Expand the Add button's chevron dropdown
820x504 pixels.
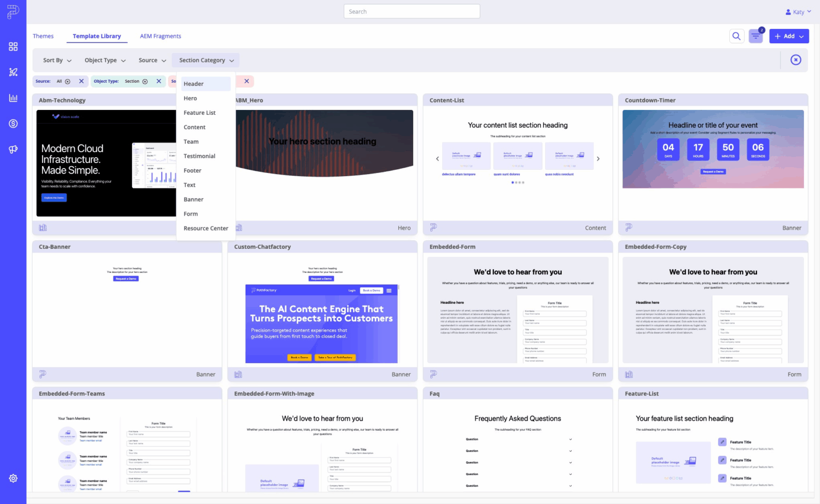click(x=800, y=36)
